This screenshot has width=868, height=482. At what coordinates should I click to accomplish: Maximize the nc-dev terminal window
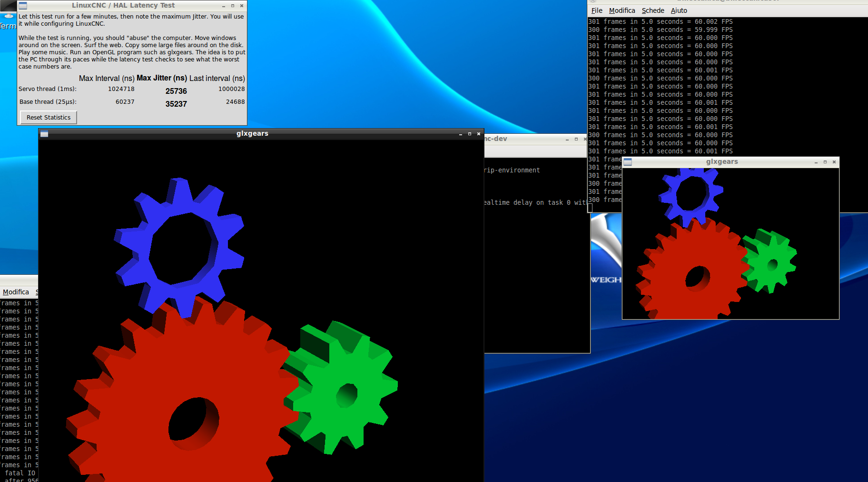click(576, 139)
